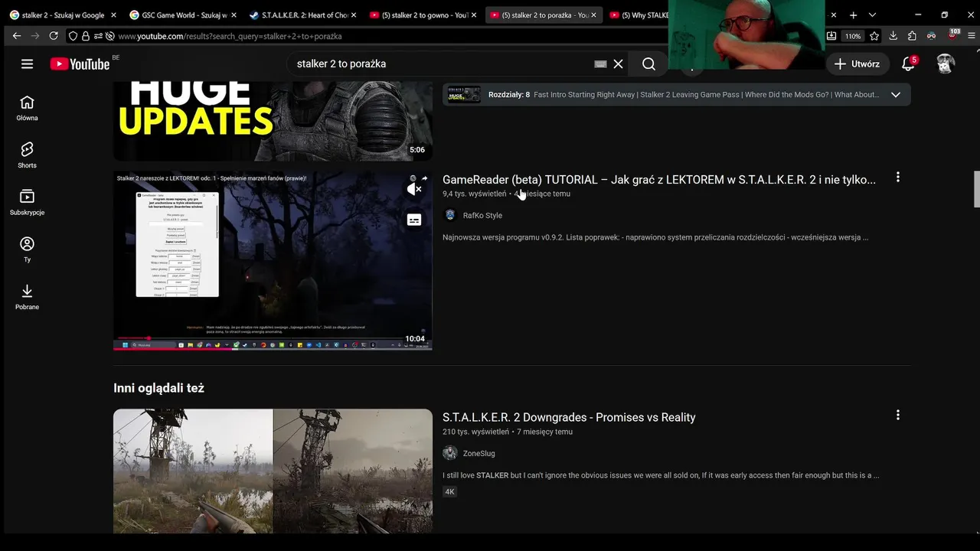
Task: Open the YouTube hamburger guide menu
Action: (x=27, y=64)
